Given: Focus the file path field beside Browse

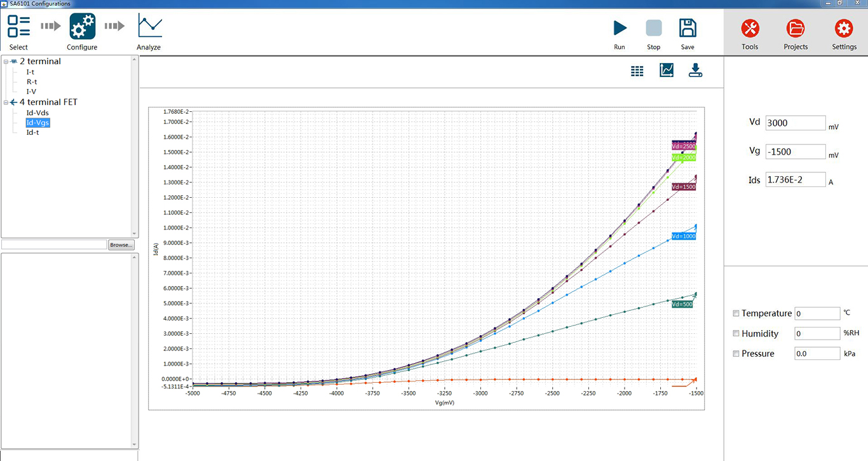Looking at the screenshot, I should (x=54, y=245).
